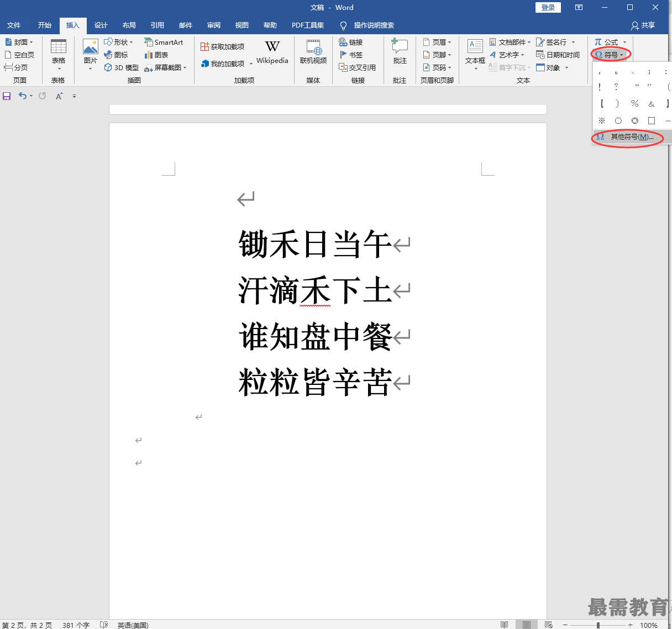Insert a 图表 chart
Image resolution: width=672 pixels, height=629 pixels.
(156, 55)
